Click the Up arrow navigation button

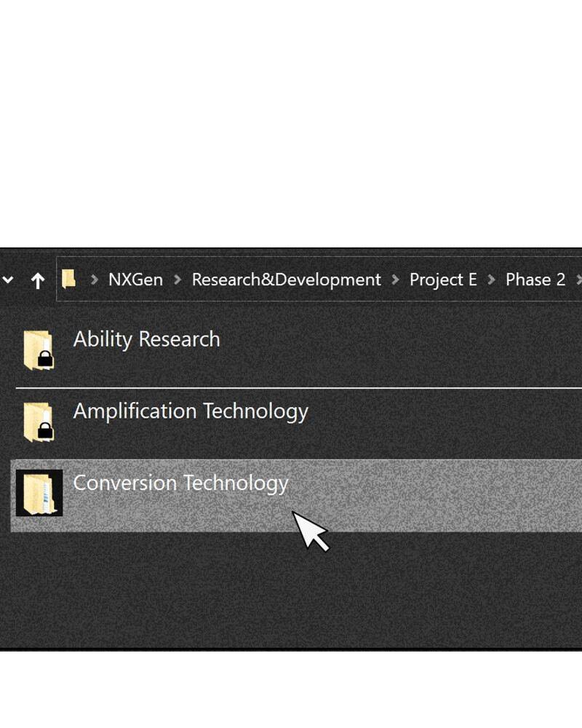click(38, 280)
